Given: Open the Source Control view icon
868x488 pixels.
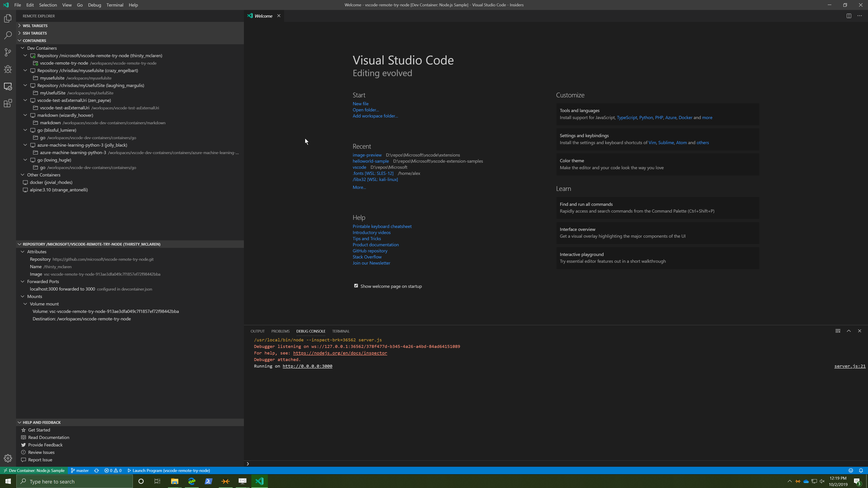Looking at the screenshot, I should click(x=8, y=52).
